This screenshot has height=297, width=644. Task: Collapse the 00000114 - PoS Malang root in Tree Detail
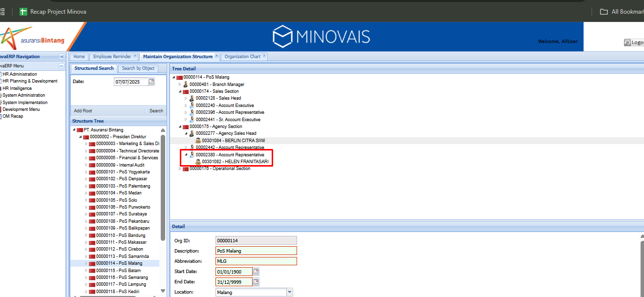(x=174, y=77)
